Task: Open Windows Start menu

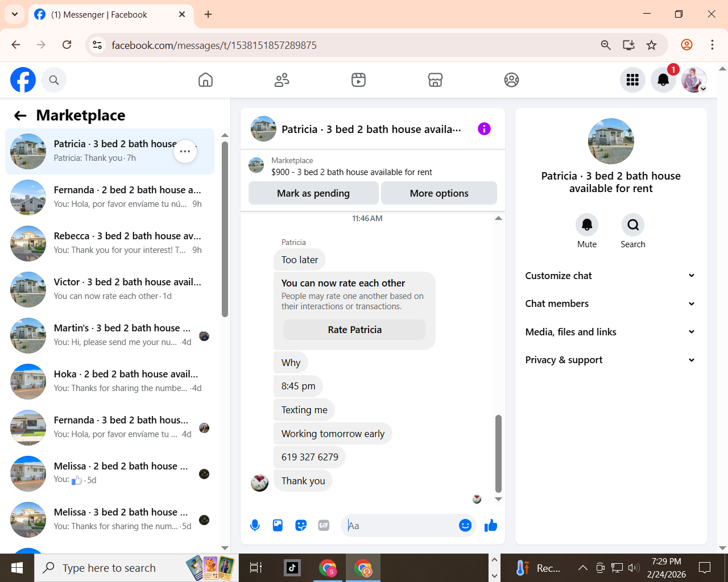Action: click(17, 568)
